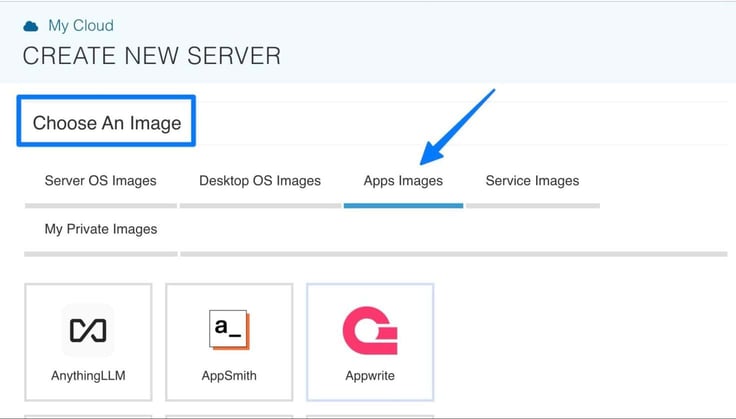Click the Appwrite label text
736x419 pixels.
[370, 376]
